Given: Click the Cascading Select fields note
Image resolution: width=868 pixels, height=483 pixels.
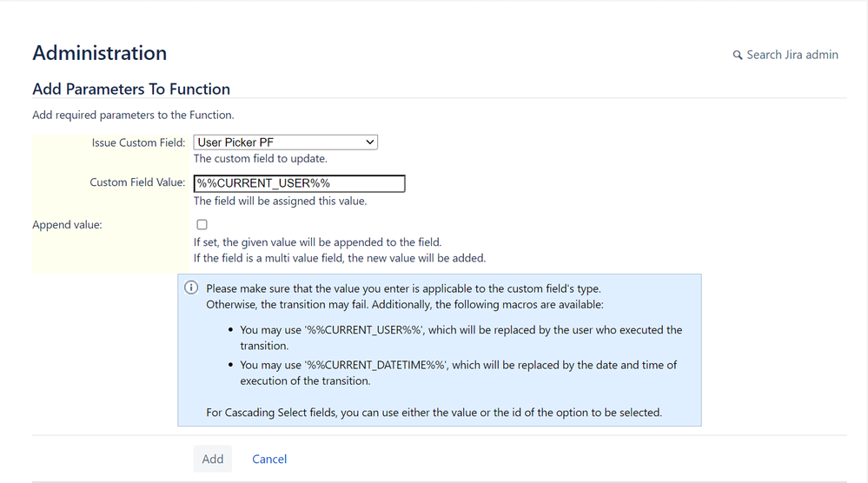Looking at the screenshot, I should tap(434, 412).
